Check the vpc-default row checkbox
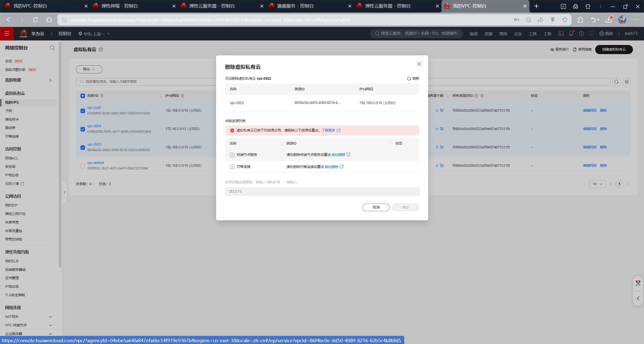644x344 pixels. tap(83, 166)
